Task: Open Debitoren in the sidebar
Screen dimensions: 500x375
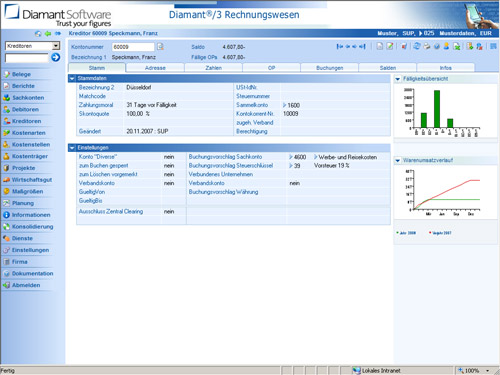Action: tap(25, 109)
